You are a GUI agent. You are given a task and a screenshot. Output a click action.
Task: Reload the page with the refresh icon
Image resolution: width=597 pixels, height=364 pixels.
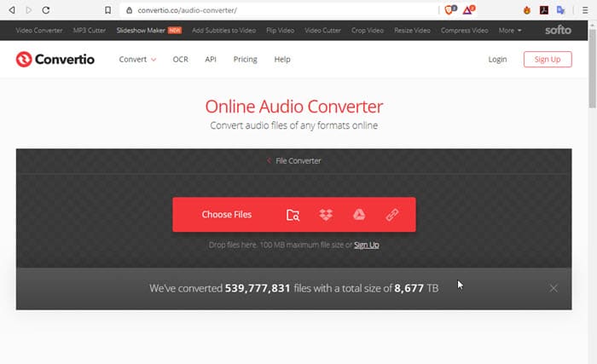pyautogui.click(x=46, y=10)
